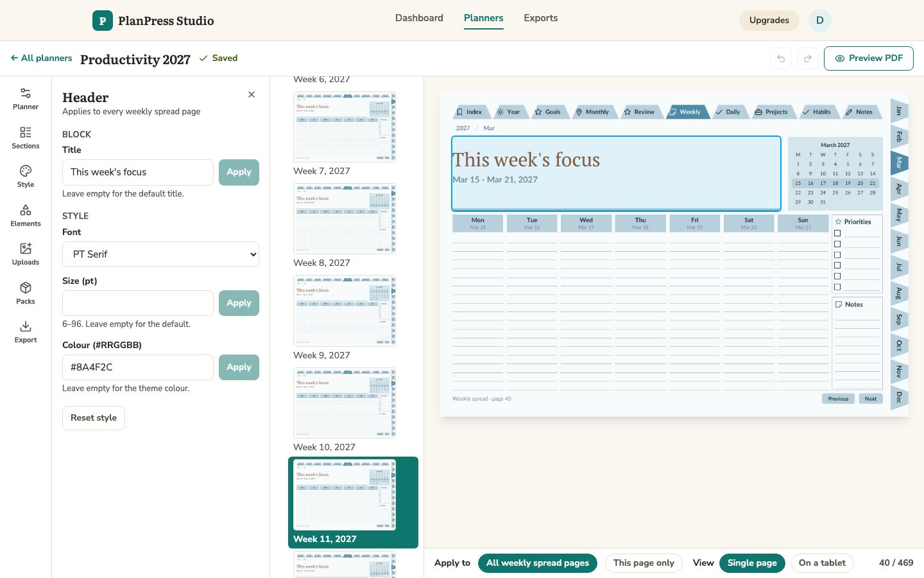Image resolution: width=924 pixels, height=578 pixels.
Task: Click Preview PDF button
Action: (869, 58)
